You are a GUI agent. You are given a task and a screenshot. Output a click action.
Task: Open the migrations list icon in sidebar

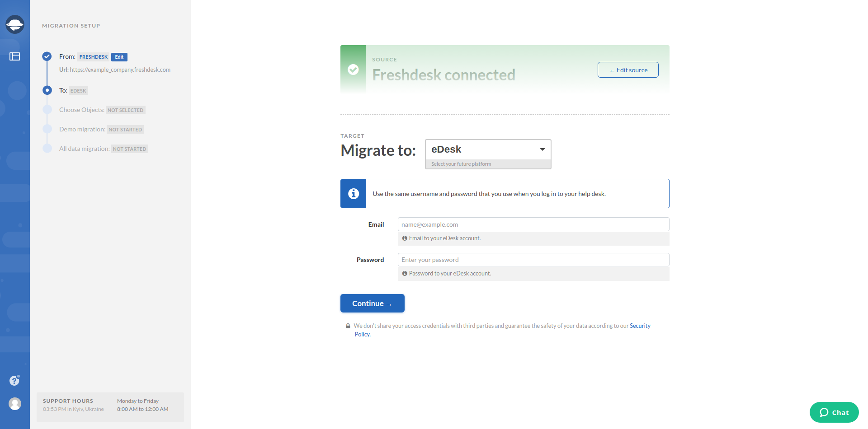coord(15,56)
